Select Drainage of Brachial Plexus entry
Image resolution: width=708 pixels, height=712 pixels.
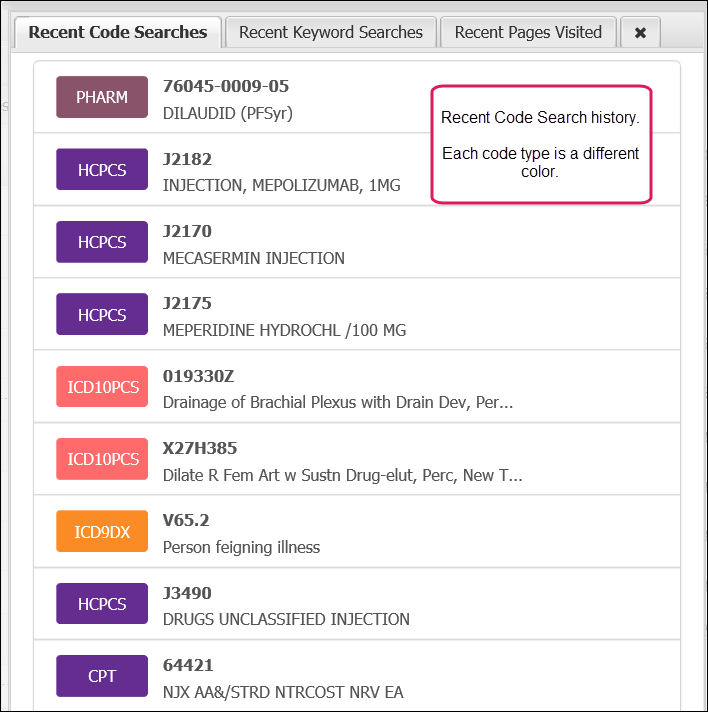(337, 402)
